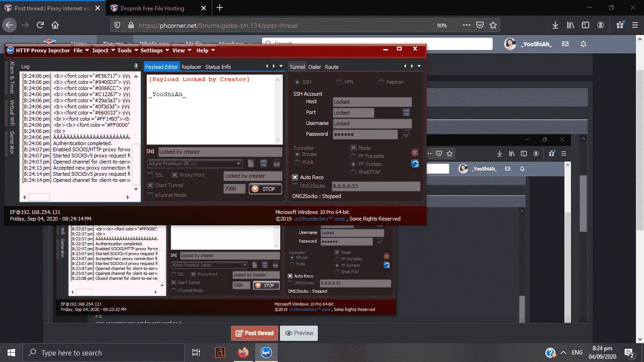
Task: Click the Firefox back arrow
Action: click(10, 25)
